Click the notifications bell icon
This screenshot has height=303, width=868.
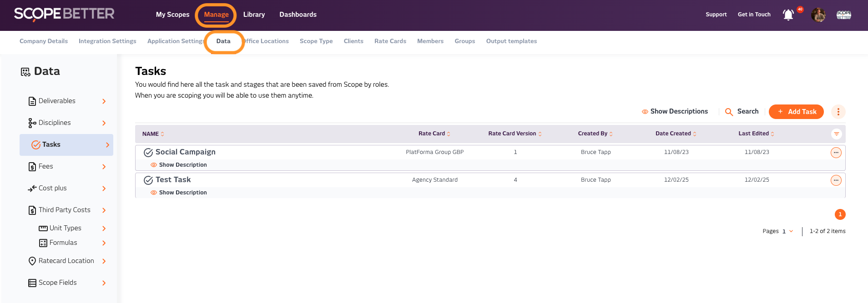pos(788,15)
